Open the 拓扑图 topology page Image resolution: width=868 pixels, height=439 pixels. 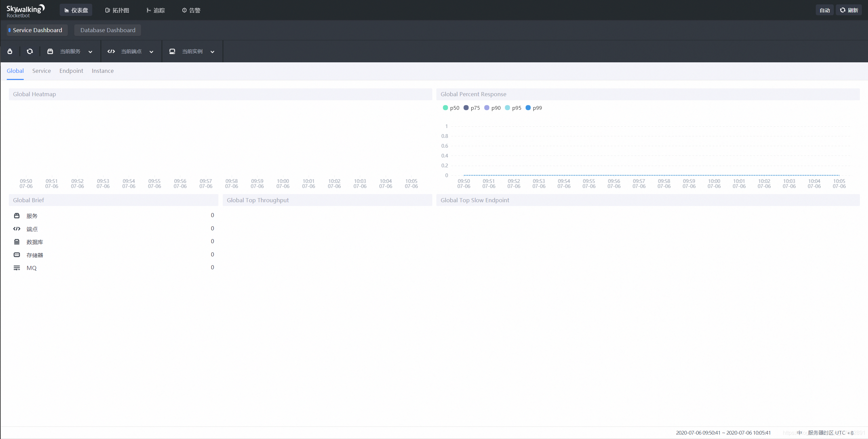point(117,10)
